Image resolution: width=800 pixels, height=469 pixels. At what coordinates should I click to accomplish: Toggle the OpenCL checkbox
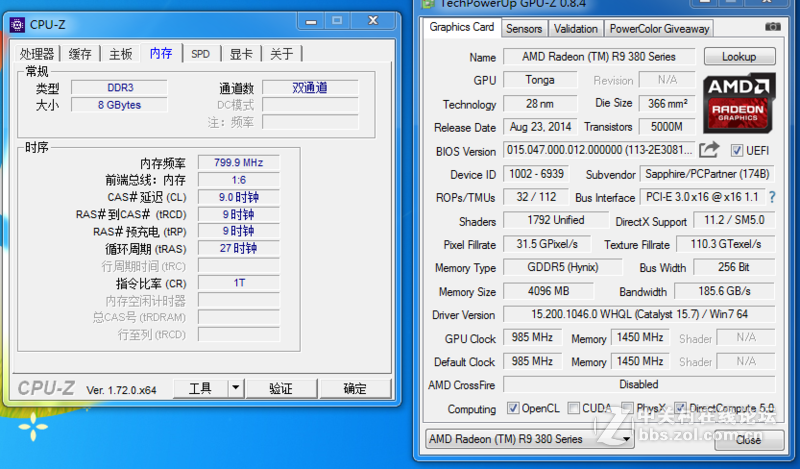coord(513,408)
